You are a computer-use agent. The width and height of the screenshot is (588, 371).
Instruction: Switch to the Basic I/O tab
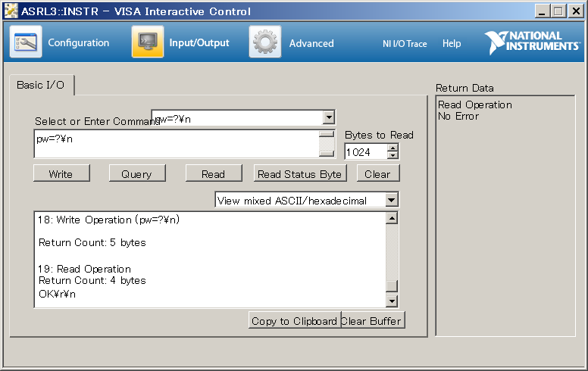point(41,85)
